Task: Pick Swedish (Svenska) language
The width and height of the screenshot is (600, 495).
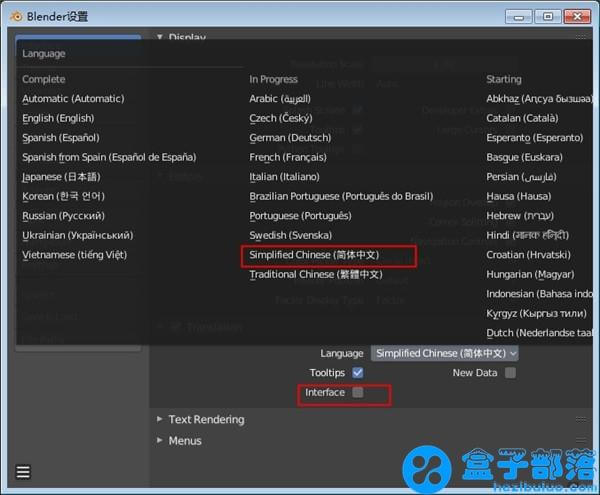Action: (291, 235)
